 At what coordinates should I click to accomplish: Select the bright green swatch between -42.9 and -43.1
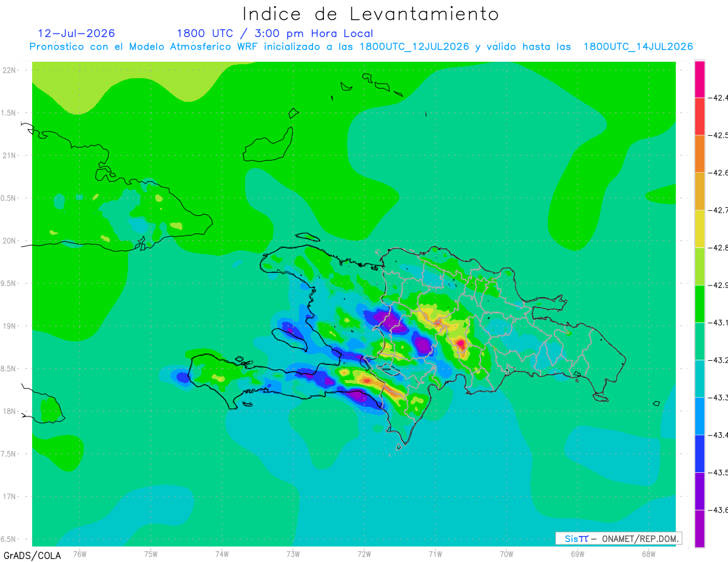pyautogui.click(x=699, y=304)
